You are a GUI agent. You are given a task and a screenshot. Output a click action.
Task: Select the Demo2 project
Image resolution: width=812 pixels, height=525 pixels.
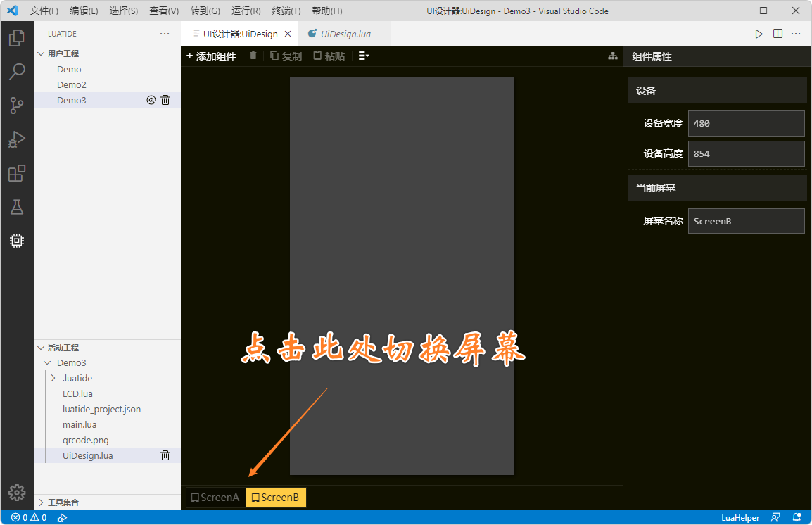[107, 85]
